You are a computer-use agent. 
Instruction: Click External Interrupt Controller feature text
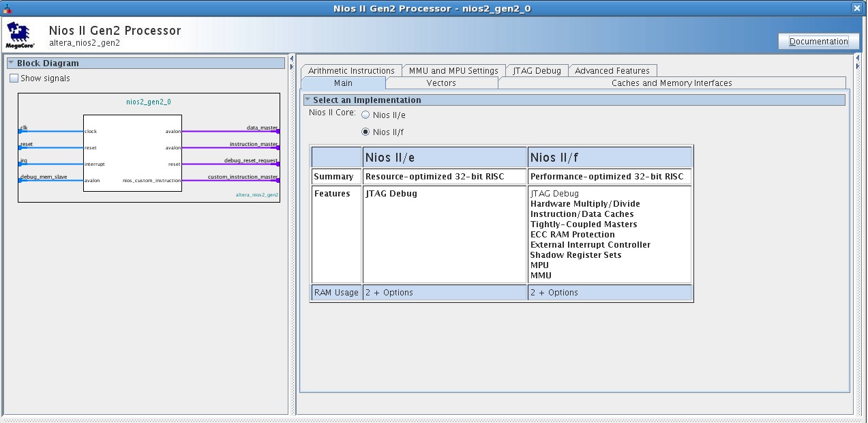590,245
